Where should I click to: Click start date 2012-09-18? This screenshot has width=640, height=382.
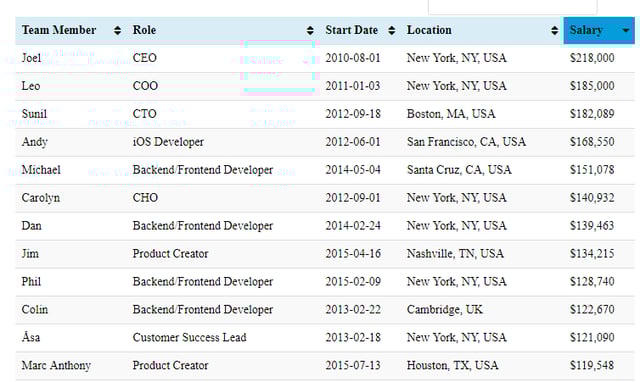(x=353, y=114)
